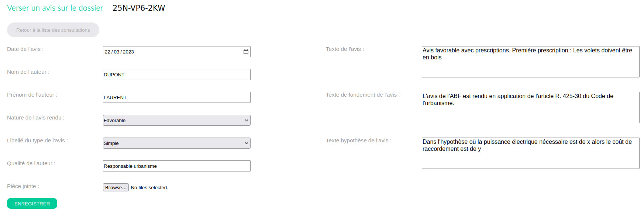Select the day portion of the date field
Viewport: 644px width, 215px height.
[x=107, y=52]
